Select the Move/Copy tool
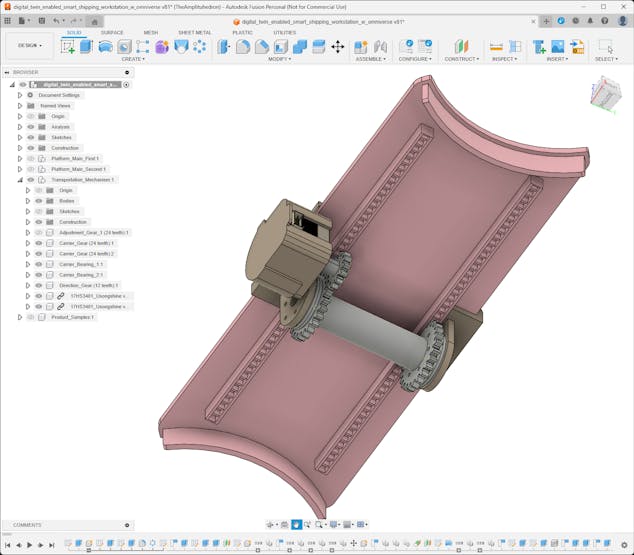Image resolution: width=634 pixels, height=555 pixels. [x=337, y=46]
